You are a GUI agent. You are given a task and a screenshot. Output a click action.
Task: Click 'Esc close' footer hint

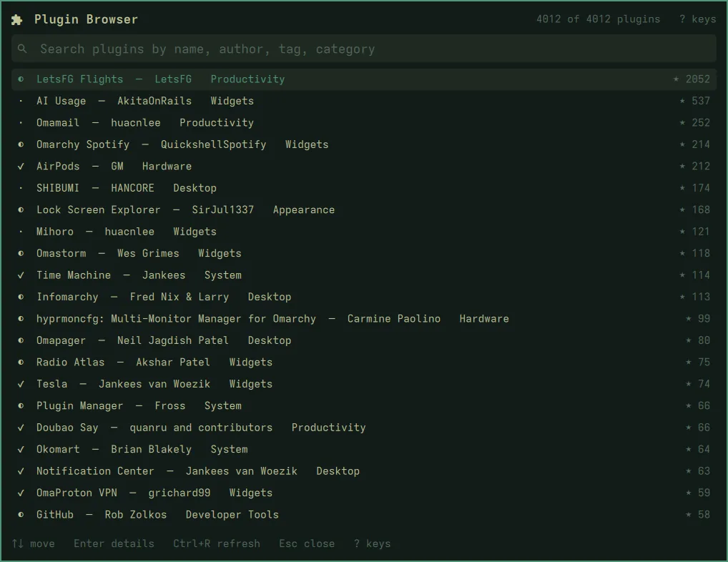(x=307, y=543)
